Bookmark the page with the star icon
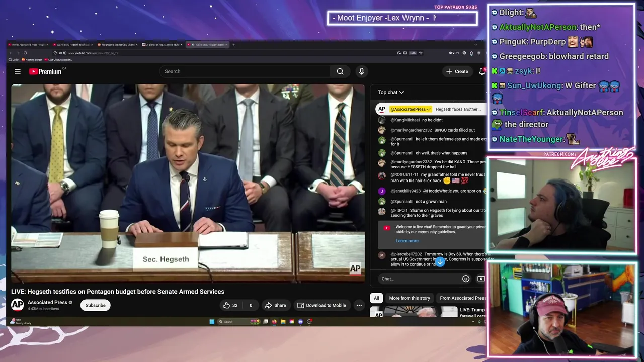644x362 pixels. [x=421, y=53]
